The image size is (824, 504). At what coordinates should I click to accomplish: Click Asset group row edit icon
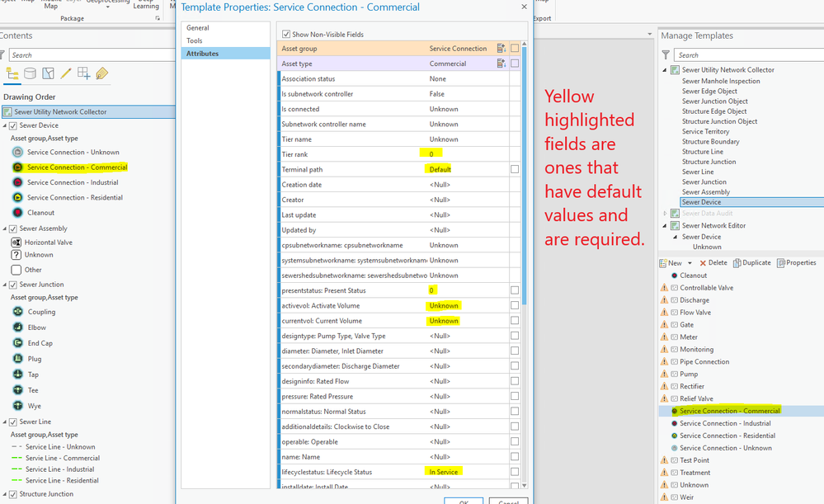[501, 49]
